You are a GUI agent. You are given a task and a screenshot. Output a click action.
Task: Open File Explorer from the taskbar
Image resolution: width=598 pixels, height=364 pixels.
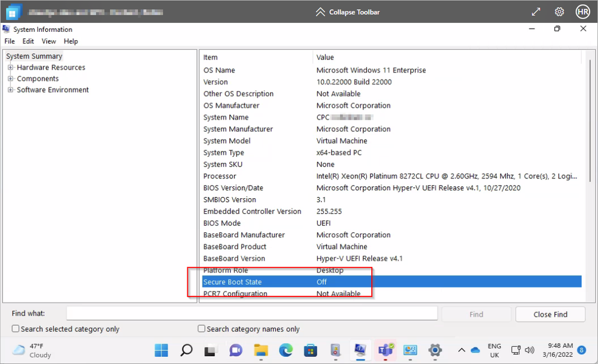[261, 350]
